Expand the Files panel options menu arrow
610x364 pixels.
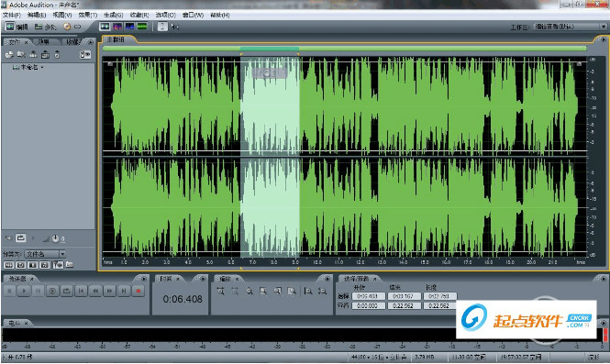[91, 41]
